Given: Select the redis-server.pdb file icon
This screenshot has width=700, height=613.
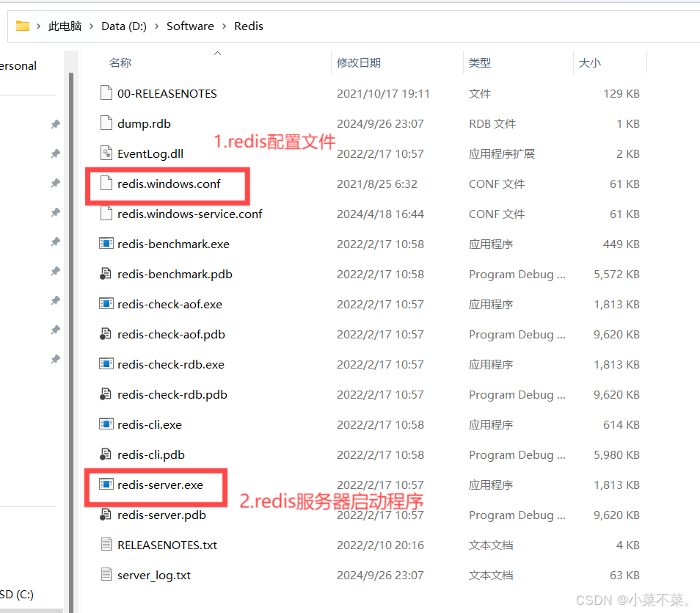Looking at the screenshot, I should click(106, 514).
